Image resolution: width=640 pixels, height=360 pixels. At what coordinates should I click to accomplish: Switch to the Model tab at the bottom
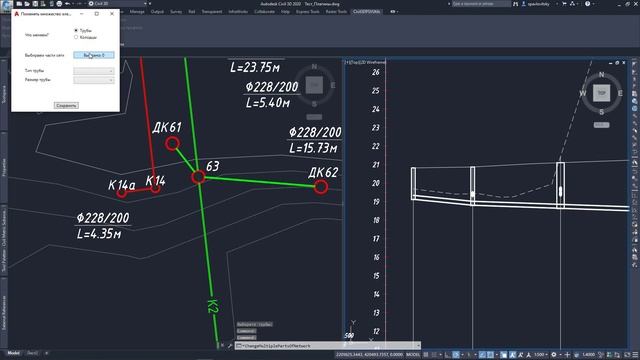[13, 353]
